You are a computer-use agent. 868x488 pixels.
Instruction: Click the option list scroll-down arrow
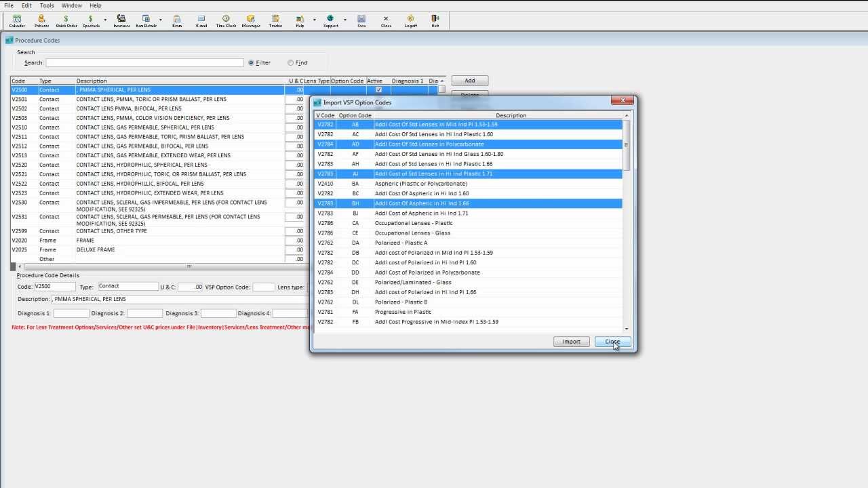click(627, 329)
